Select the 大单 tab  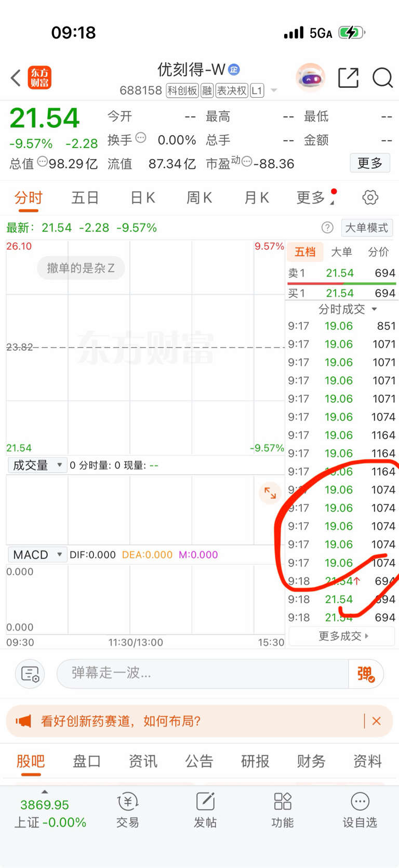(x=341, y=252)
